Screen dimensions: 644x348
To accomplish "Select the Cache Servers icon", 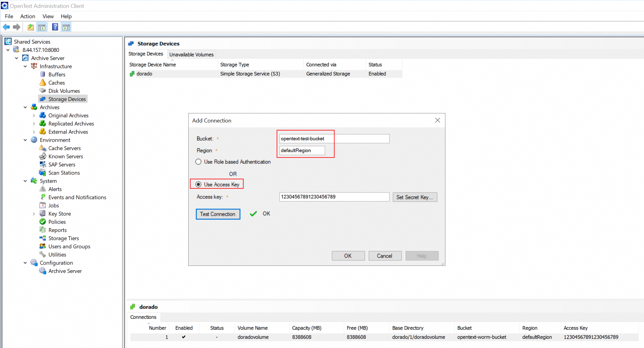I will (x=43, y=148).
